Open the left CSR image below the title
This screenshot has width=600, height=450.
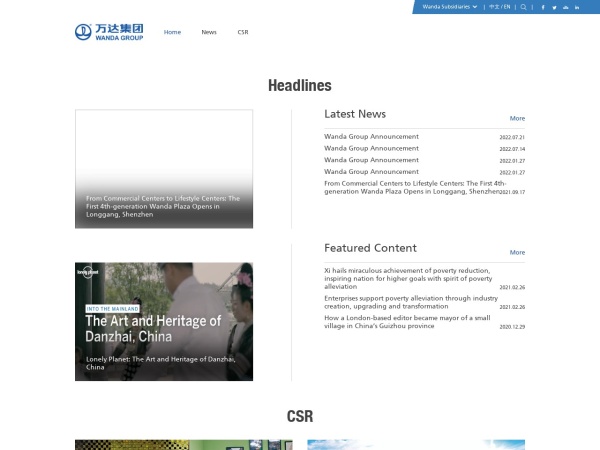coord(184,445)
